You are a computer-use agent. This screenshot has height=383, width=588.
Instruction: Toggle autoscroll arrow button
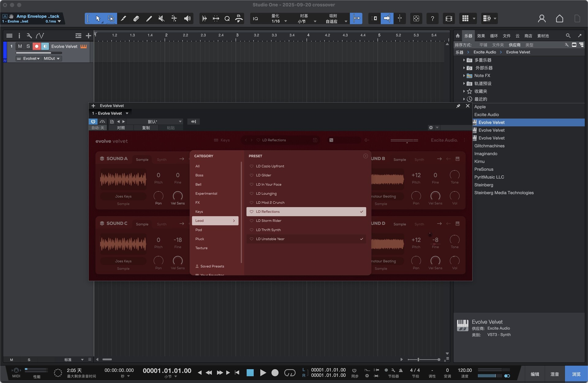tap(387, 19)
